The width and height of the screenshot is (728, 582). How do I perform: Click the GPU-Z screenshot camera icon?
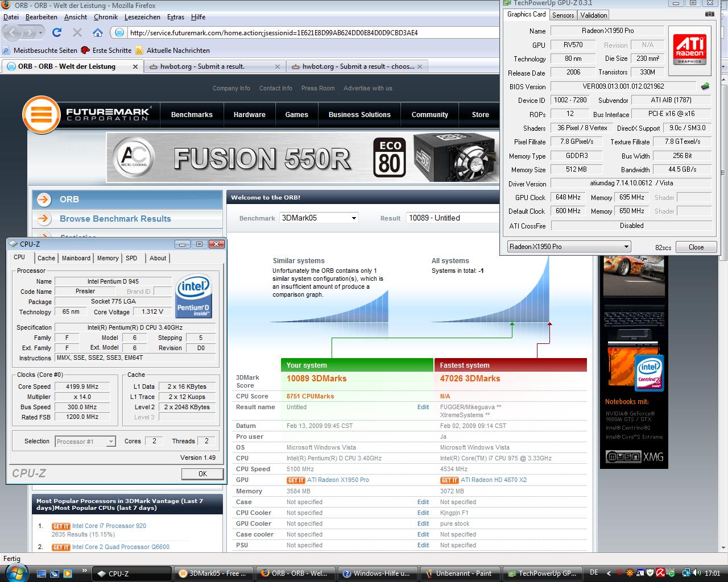(709, 14)
